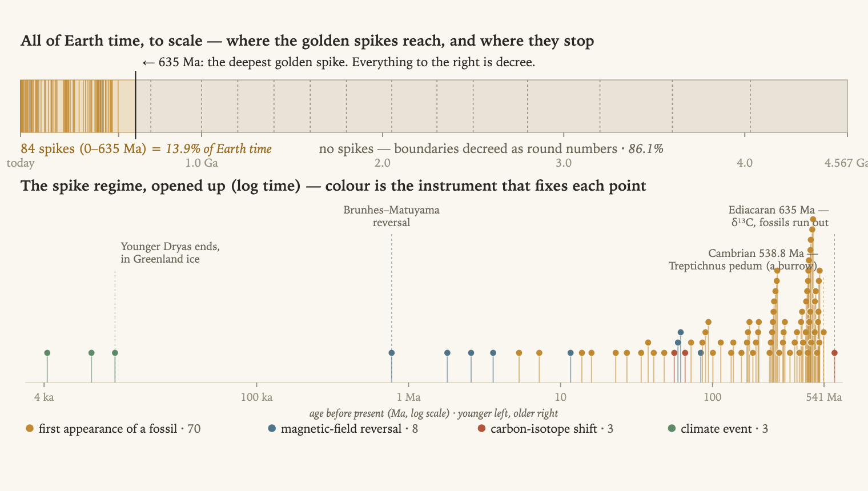Click the grey no-spikes region of timeline bar
868x491 pixels.
click(x=492, y=106)
